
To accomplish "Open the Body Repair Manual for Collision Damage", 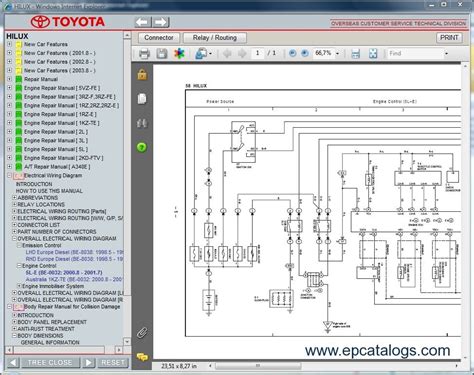I will point(72,307).
